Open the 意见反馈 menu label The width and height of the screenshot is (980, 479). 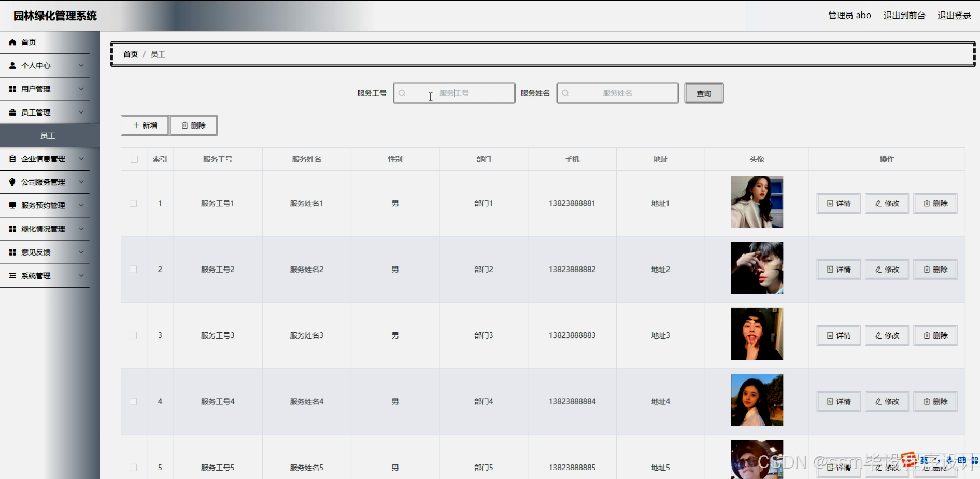point(36,252)
